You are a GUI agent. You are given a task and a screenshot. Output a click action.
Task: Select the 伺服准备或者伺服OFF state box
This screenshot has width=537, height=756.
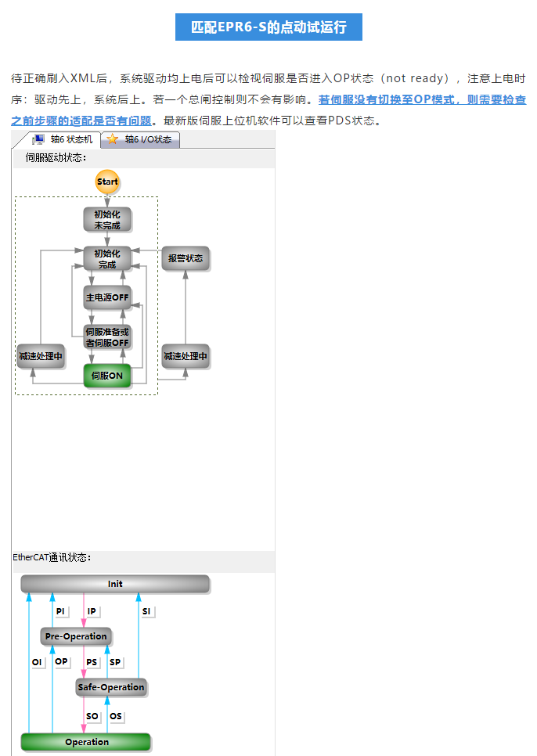click(x=107, y=337)
